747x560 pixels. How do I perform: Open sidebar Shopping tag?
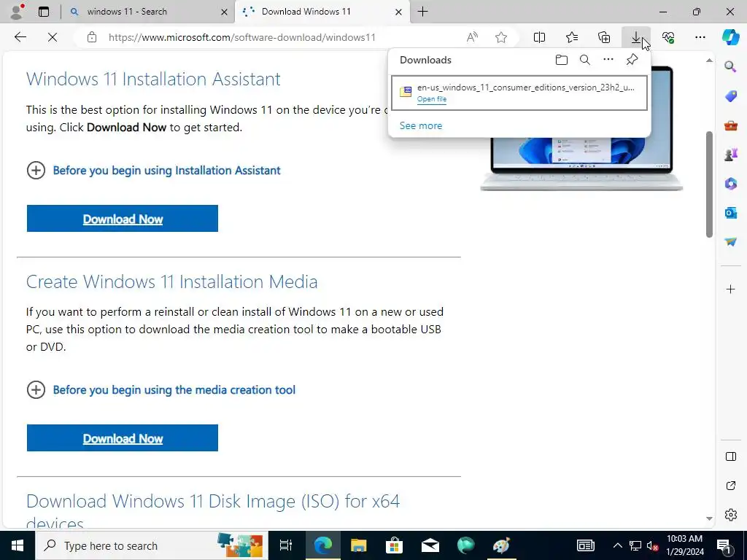730,96
